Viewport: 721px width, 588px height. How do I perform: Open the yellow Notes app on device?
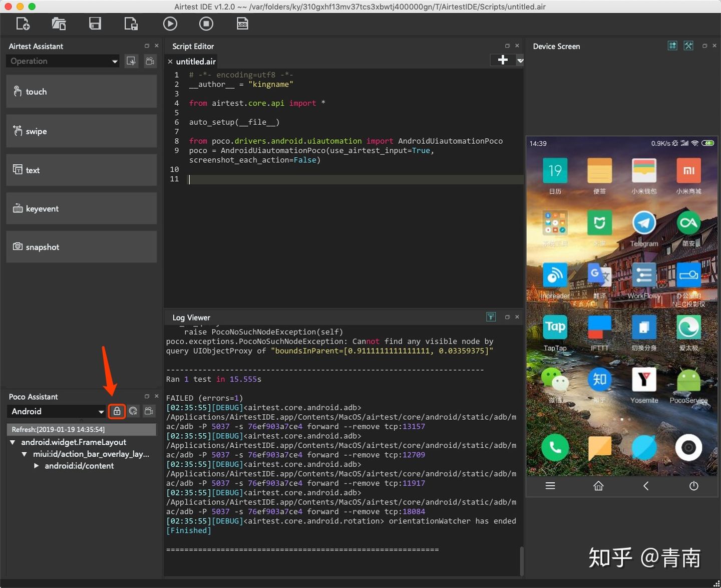tap(599, 171)
